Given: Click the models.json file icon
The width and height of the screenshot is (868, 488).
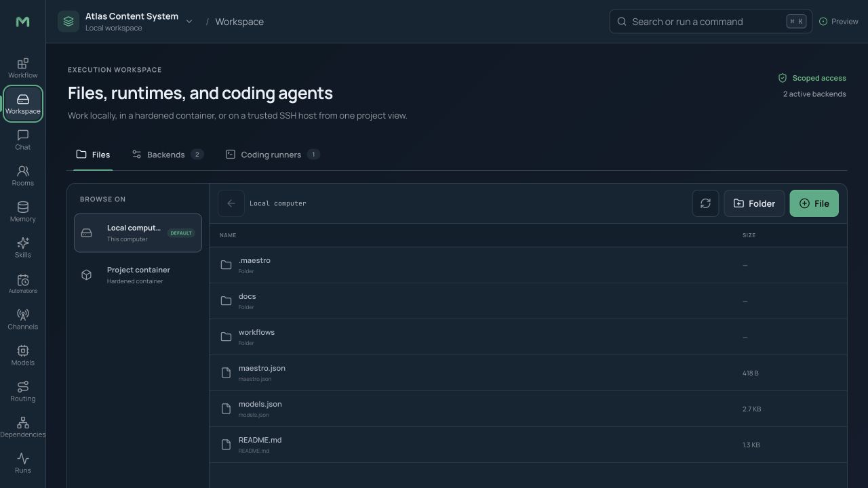Looking at the screenshot, I should coord(226,409).
